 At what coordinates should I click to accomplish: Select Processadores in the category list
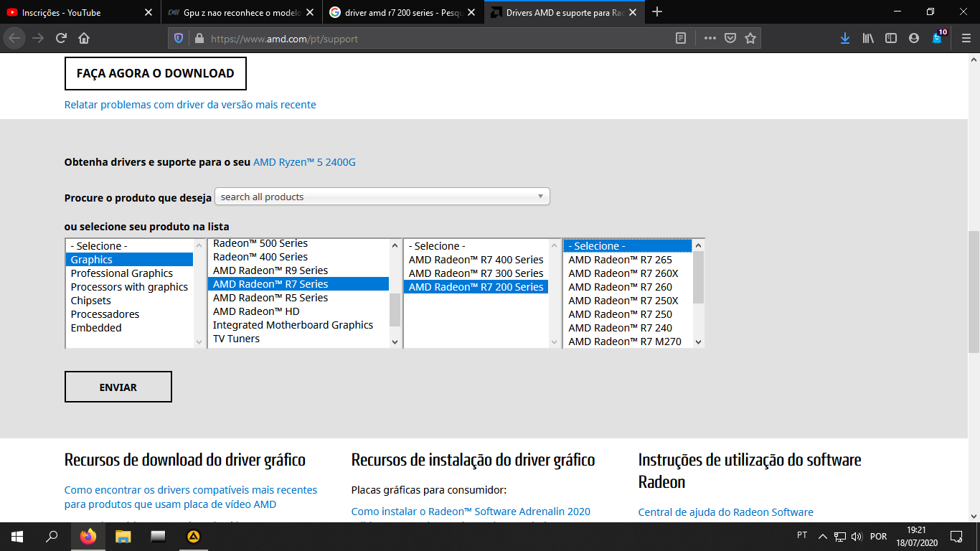(129, 314)
